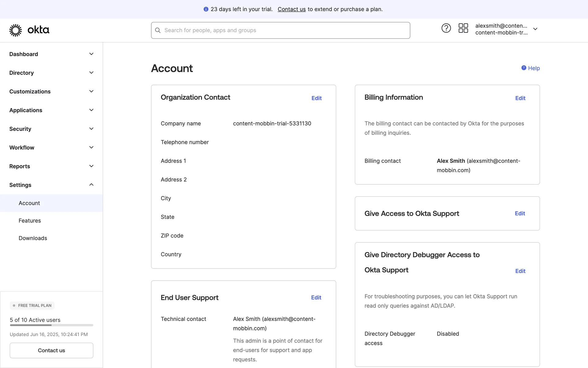Edit the Organization Contact section
588x368 pixels.
(316, 98)
